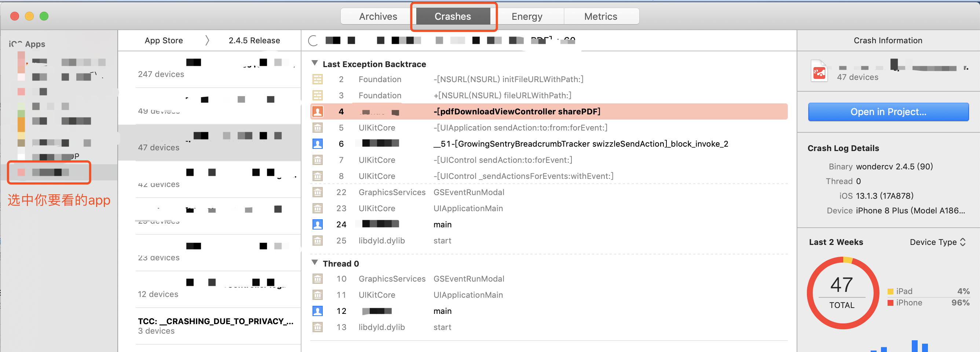Click the iPad yellow legend swatch
The image size is (980, 352).
(x=890, y=291)
